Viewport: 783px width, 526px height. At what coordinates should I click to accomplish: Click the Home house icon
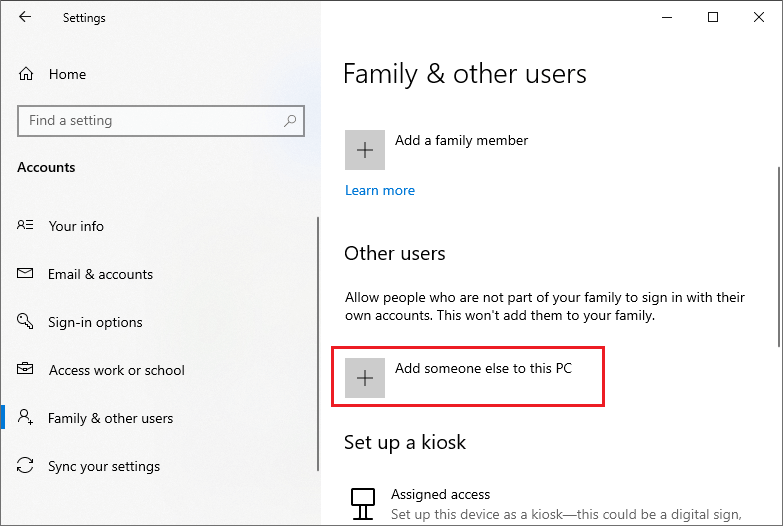coord(26,74)
